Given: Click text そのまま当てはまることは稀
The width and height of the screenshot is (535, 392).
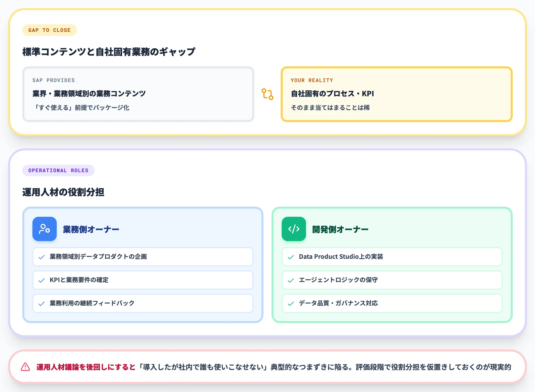Looking at the screenshot, I should pos(330,108).
